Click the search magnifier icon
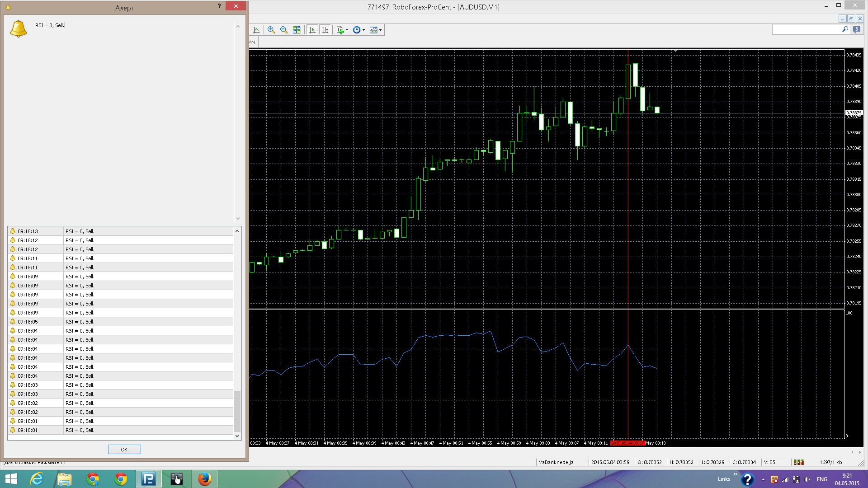The image size is (868, 488). (845, 29)
